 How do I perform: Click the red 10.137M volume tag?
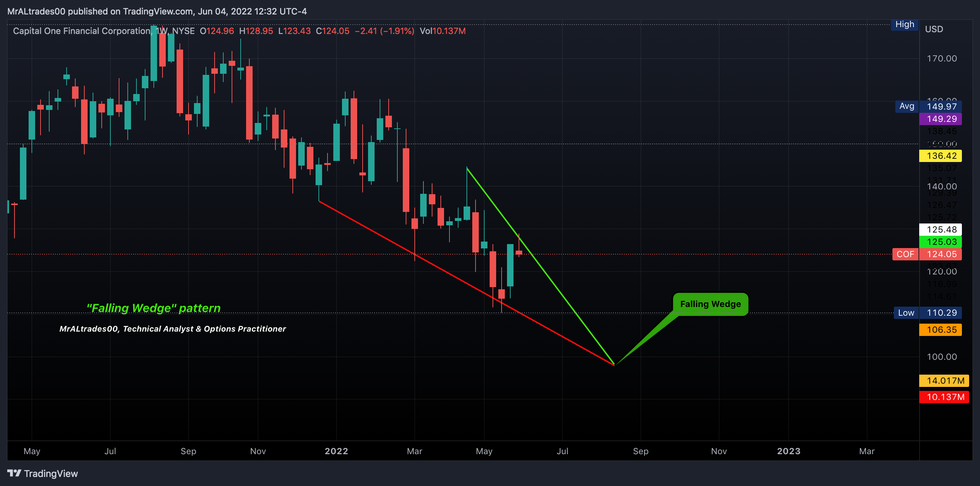(x=944, y=397)
